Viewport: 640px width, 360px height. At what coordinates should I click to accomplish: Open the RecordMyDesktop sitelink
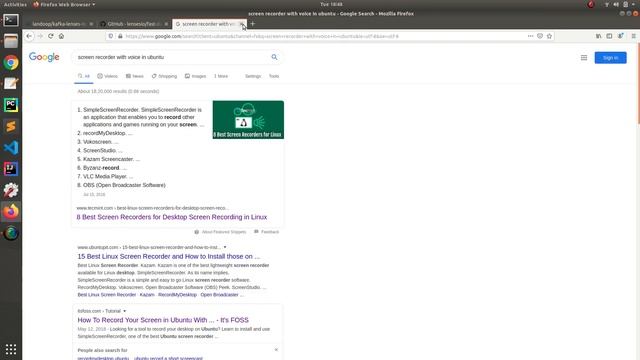(x=177, y=295)
